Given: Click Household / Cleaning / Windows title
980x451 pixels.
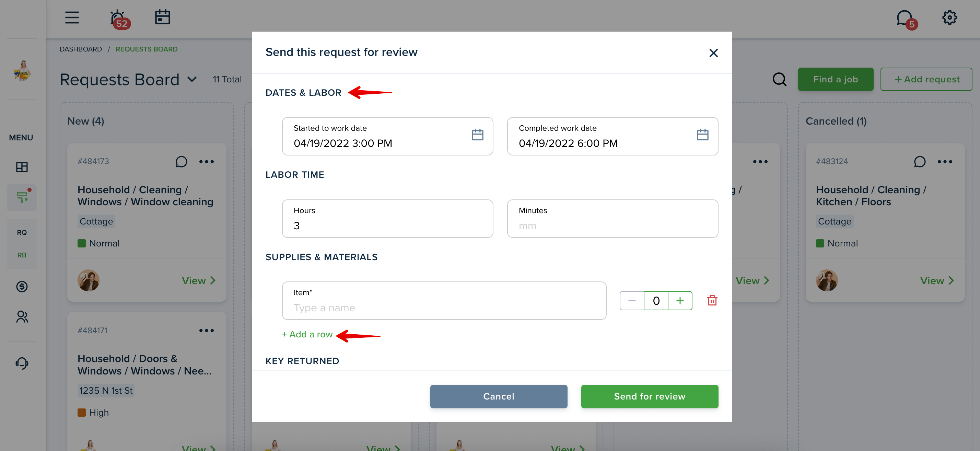Looking at the screenshot, I should click(145, 196).
